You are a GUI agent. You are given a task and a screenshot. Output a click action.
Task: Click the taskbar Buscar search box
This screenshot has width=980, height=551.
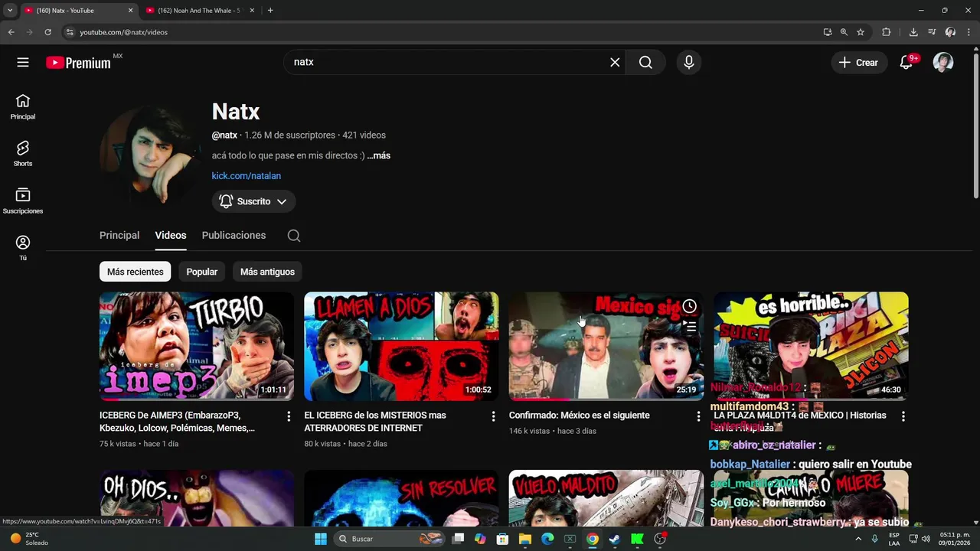click(x=391, y=539)
